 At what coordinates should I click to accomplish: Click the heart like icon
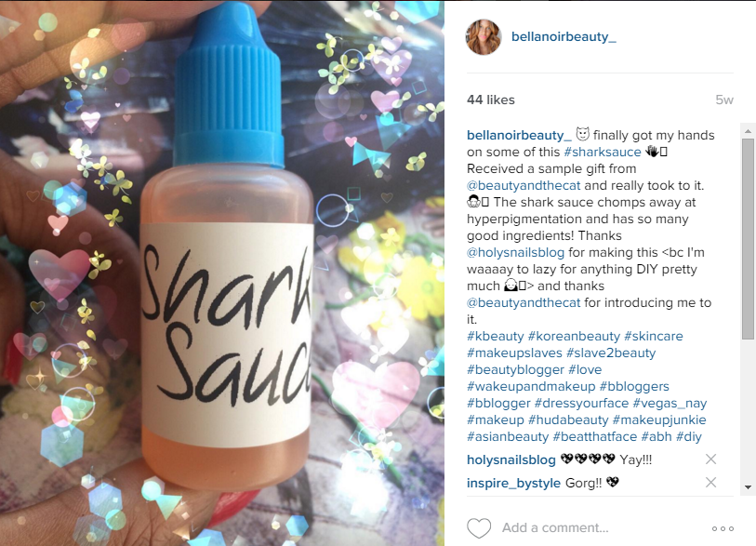point(479,528)
